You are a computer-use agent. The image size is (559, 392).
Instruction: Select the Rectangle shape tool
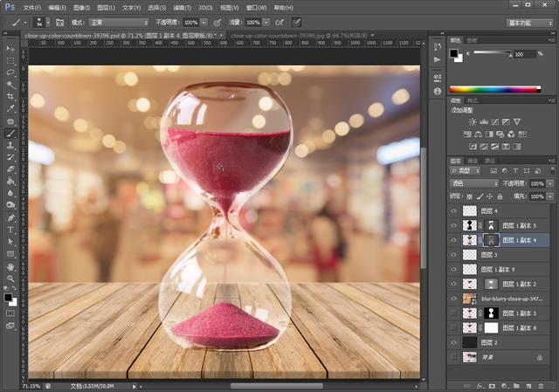[x=10, y=254]
